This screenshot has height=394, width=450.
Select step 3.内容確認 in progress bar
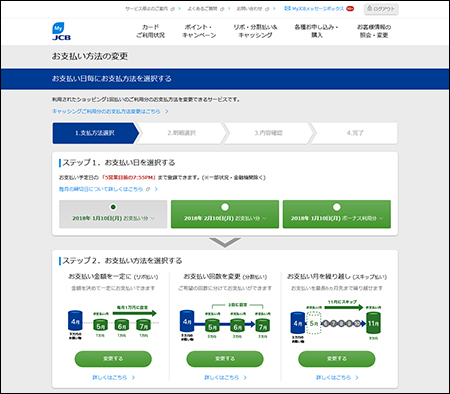click(269, 133)
